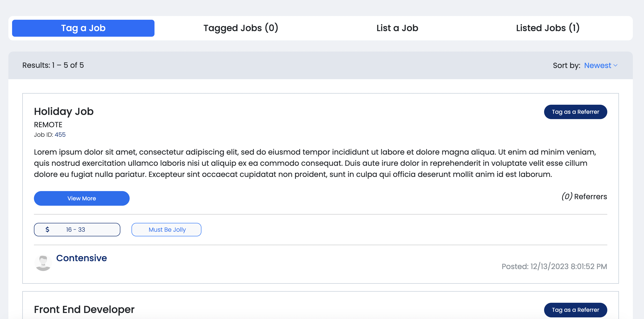
Task: Click the salary range 16 - 33 tag
Action: tap(77, 230)
